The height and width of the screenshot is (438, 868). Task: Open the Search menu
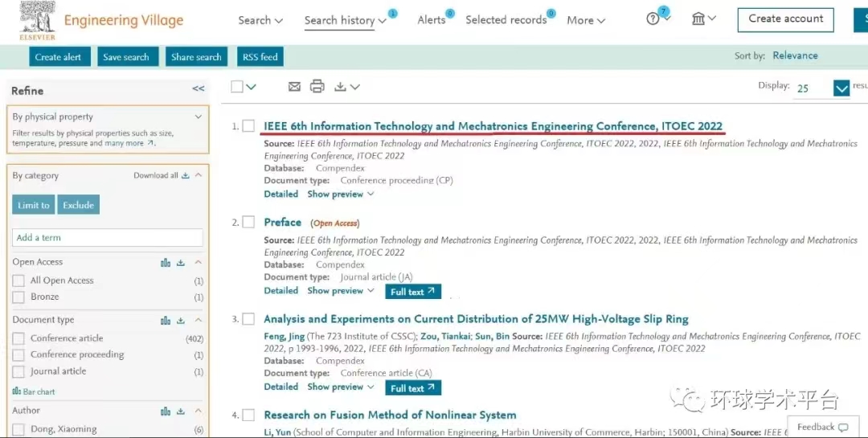tap(260, 20)
